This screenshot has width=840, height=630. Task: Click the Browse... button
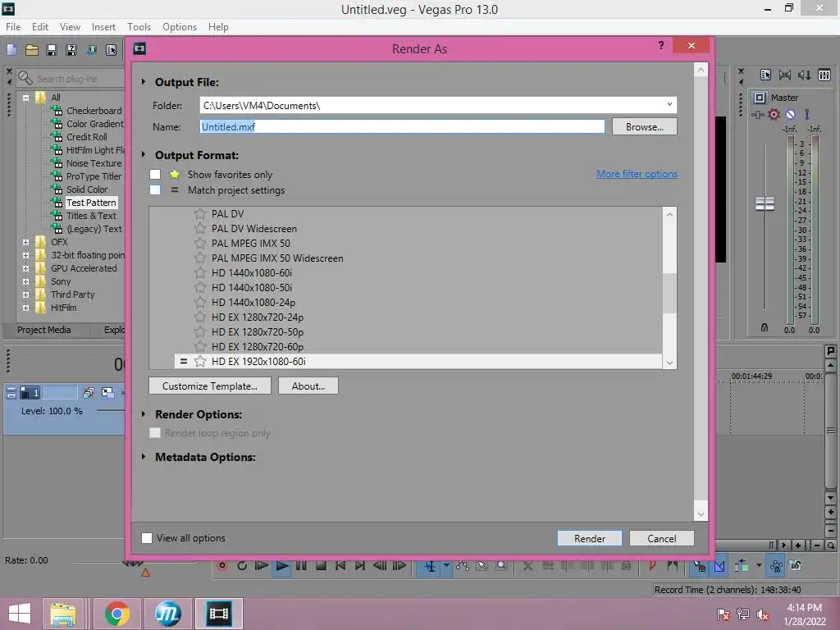click(645, 127)
